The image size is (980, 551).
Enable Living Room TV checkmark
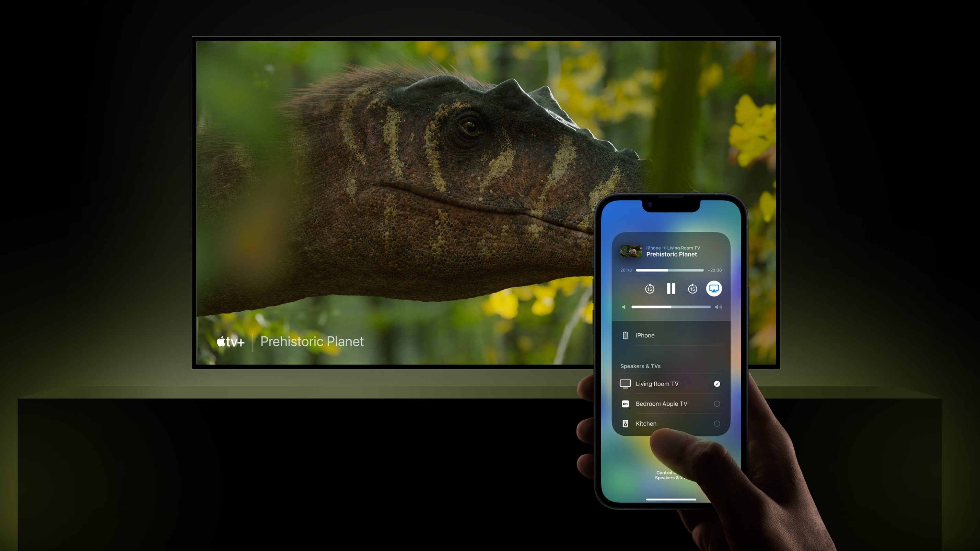717,383
